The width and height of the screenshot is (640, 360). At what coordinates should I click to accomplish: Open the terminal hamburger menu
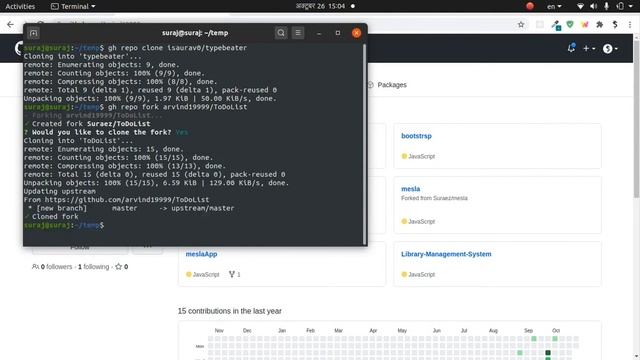(x=298, y=33)
